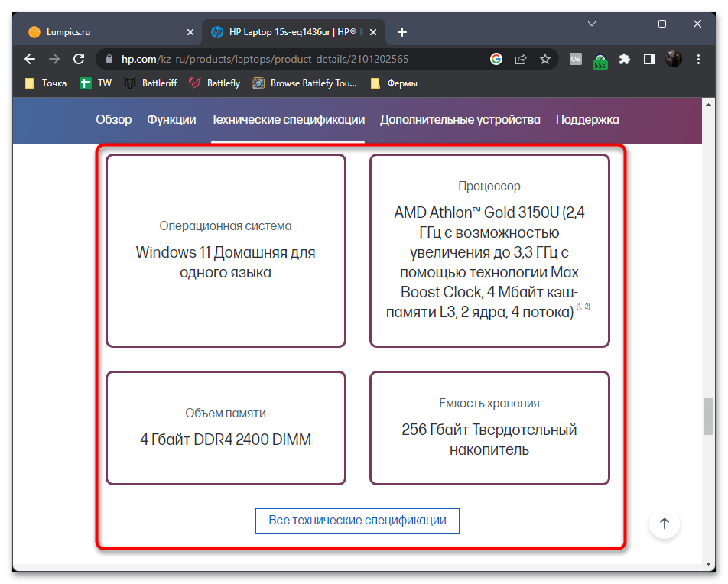The height and width of the screenshot is (584, 728).
Task: Open the Chrome three-dot menu
Action: (x=698, y=59)
